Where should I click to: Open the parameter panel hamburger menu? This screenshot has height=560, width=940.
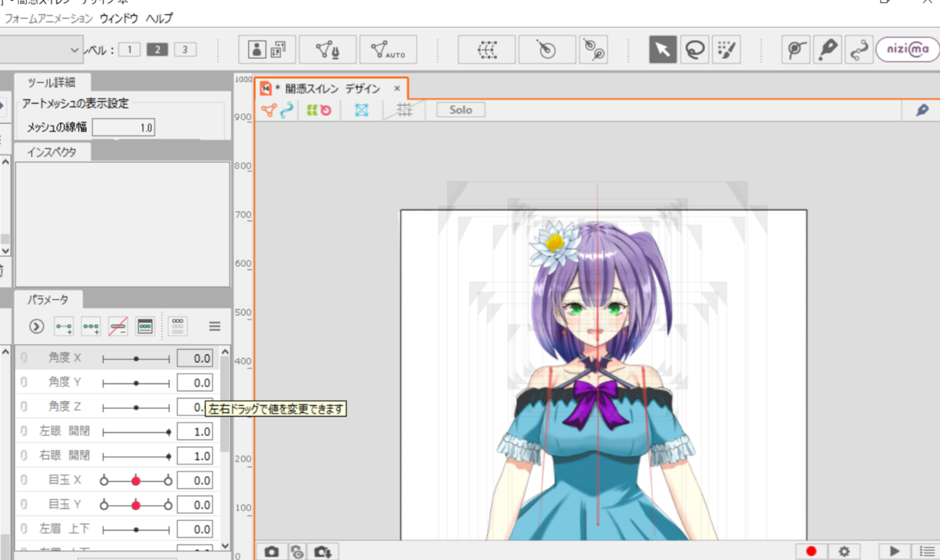(215, 327)
